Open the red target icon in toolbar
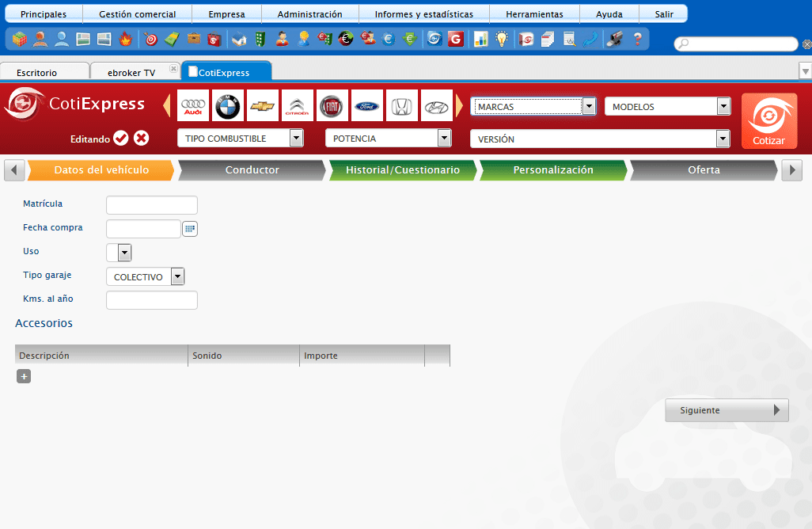The height and width of the screenshot is (529, 812). (x=150, y=39)
